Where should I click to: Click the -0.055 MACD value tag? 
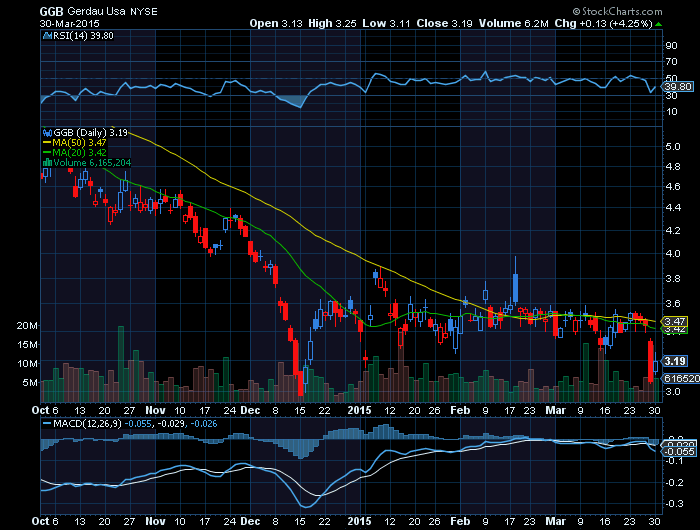click(679, 452)
